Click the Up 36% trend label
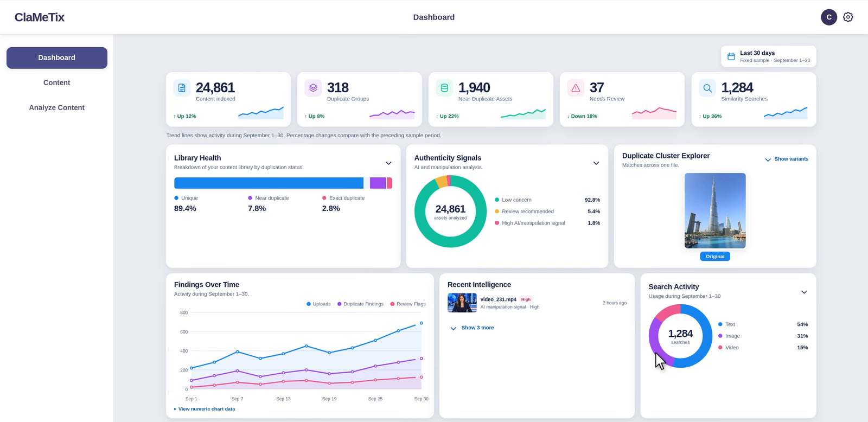The height and width of the screenshot is (422, 868). [x=710, y=117]
